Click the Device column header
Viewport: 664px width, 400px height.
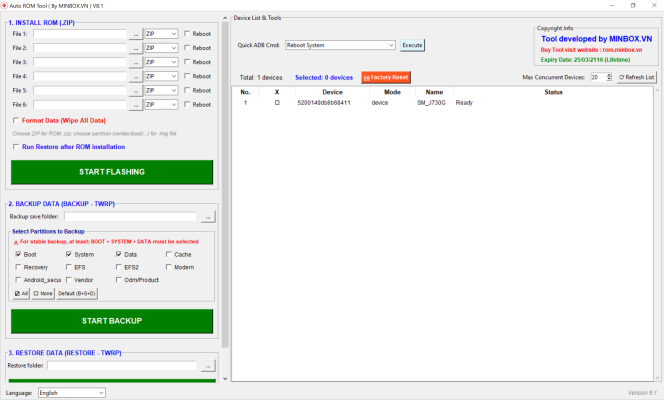point(332,92)
